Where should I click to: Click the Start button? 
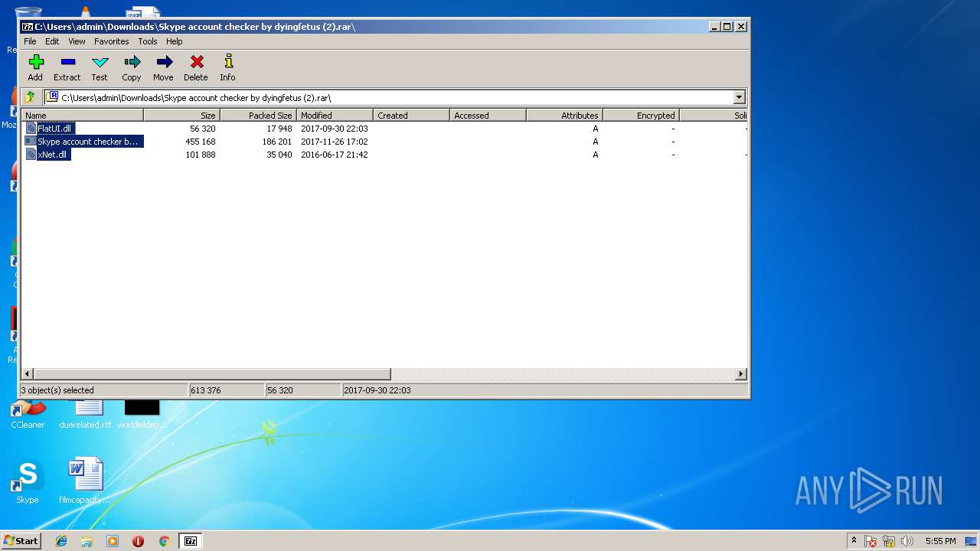click(x=21, y=541)
